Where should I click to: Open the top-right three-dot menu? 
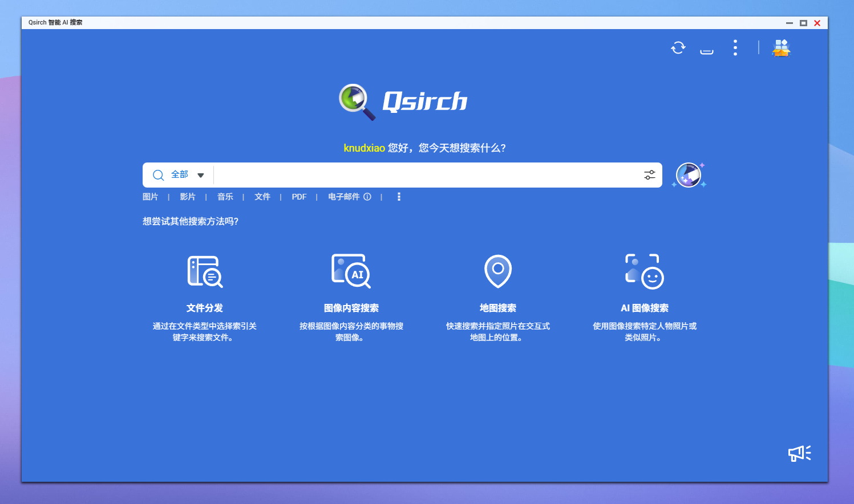(735, 48)
